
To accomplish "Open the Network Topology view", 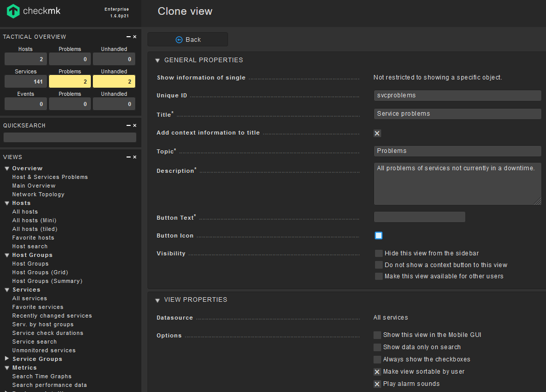I will 38,194.
